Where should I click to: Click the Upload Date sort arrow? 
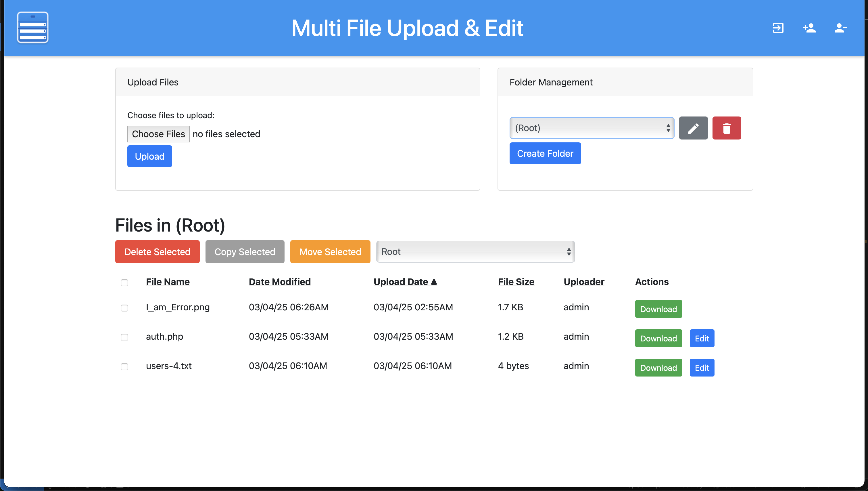point(434,282)
